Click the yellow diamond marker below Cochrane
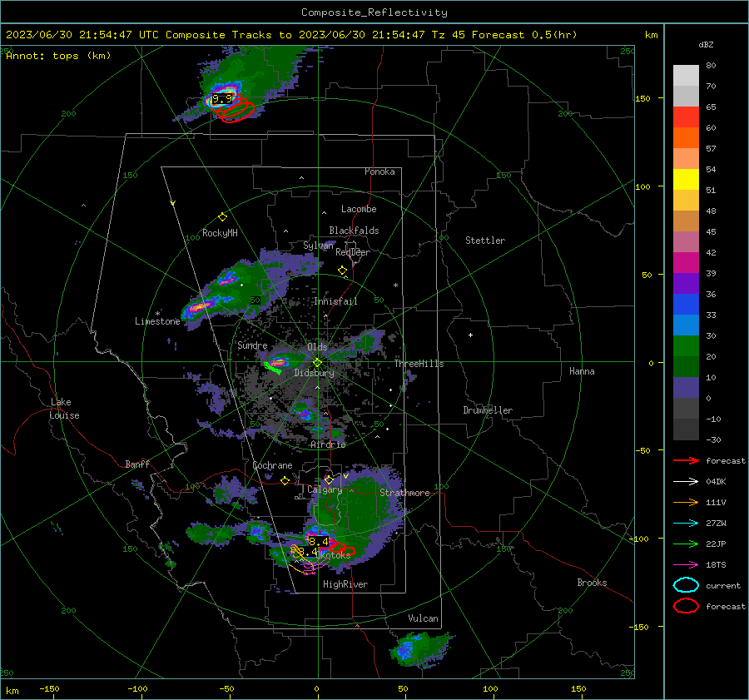 point(285,480)
